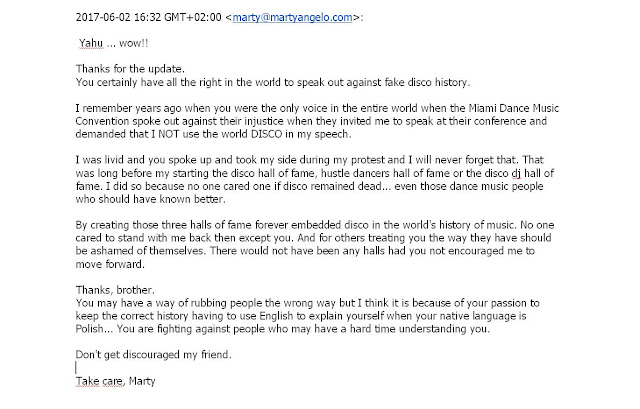This screenshot has width=640, height=409.
Task: Place cursor at 'Thanks for the update.'
Action: point(130,69)
